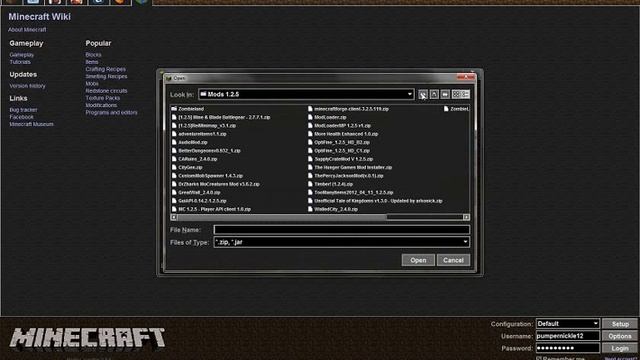Open About Minecraft link on wiki page
Image resolution: width=640 pixels, height=360 pixels.
pyautogui.click(x=27, y=29)
